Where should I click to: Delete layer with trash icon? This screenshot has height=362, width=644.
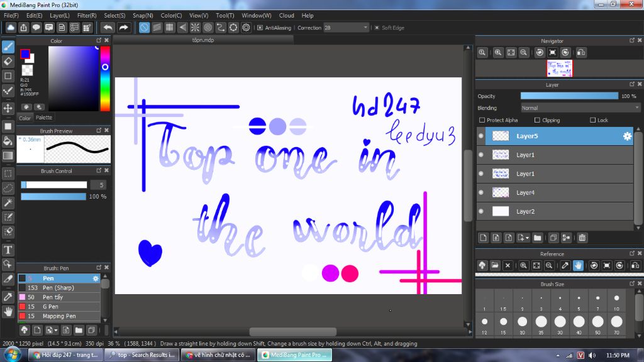click(x=582, y=238)
